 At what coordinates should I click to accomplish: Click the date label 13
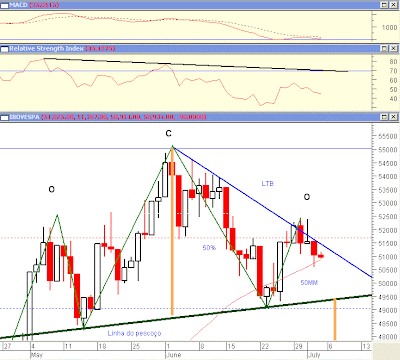point(366,346)
